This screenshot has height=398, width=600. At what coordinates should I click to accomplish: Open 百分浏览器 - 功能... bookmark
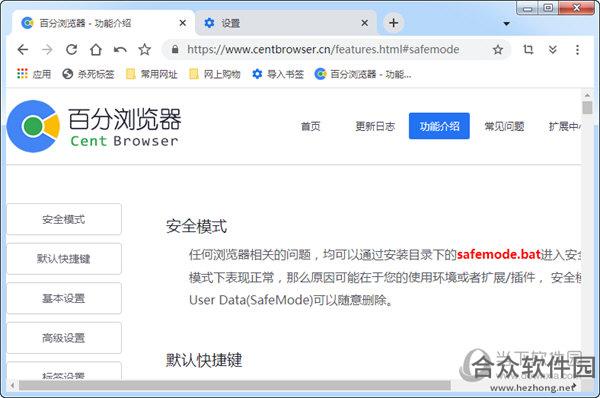click(x=363, y=74)
